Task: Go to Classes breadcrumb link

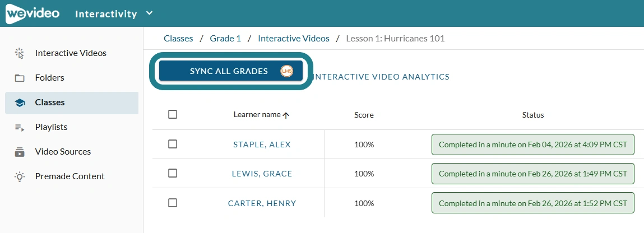Action: (178, 39)
